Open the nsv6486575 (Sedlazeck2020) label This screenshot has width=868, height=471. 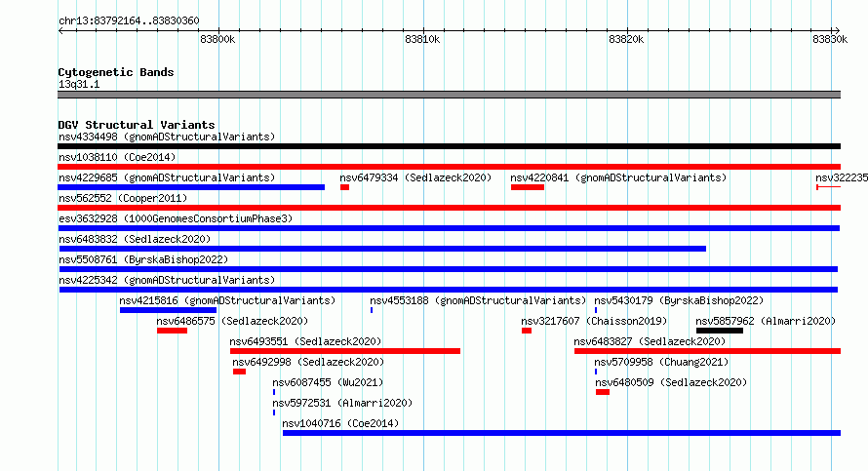(x=232, y=321)
